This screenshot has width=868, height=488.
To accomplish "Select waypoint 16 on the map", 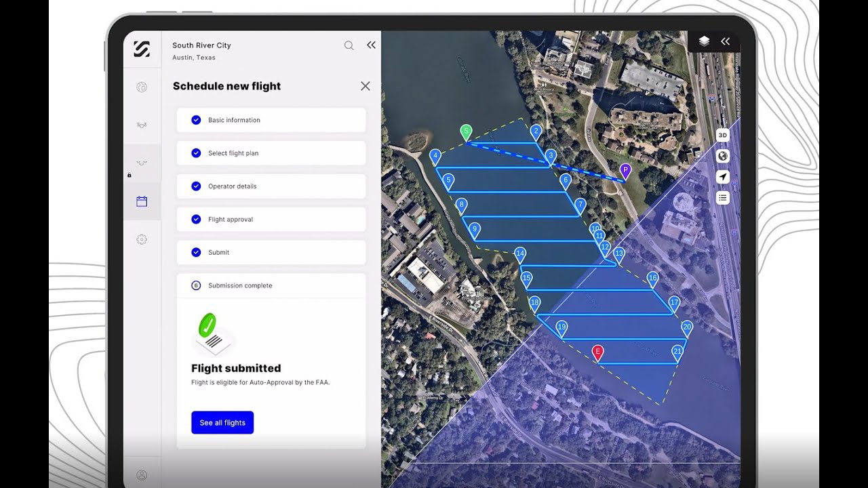I will tap(652, 279).
